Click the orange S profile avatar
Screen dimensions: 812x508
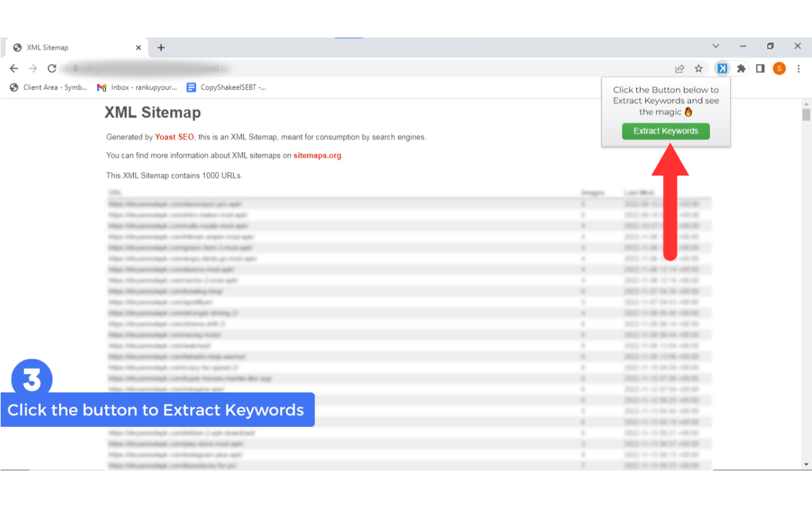coord(779,68)
